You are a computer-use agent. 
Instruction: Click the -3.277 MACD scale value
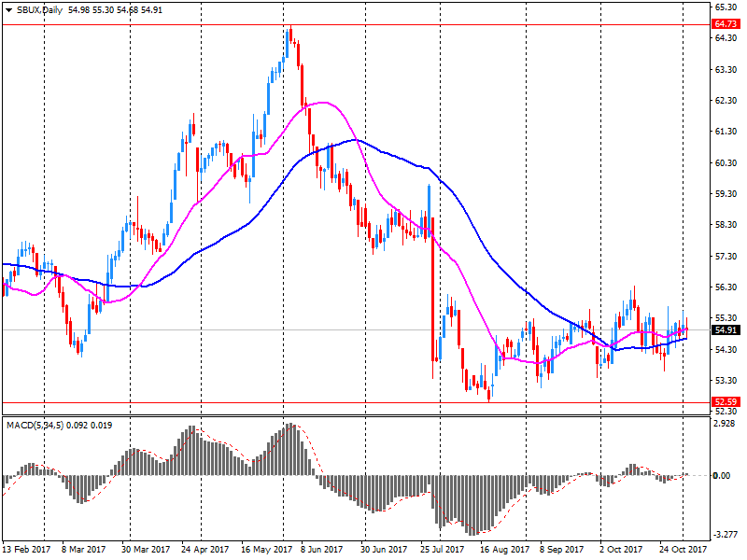pos(725,535)
